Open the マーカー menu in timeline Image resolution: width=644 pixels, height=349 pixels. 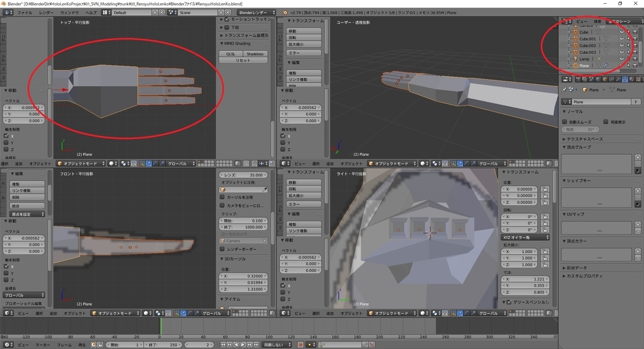43,345
